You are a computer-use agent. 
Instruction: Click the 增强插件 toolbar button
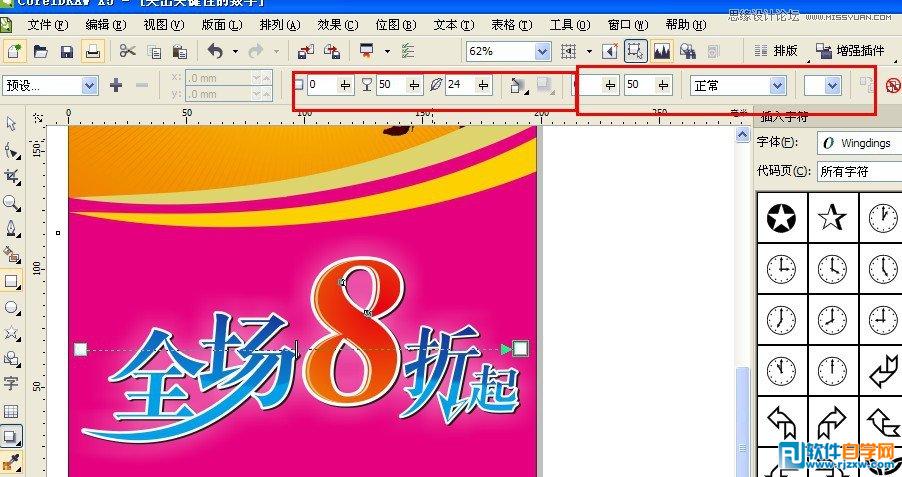(850, 51)
